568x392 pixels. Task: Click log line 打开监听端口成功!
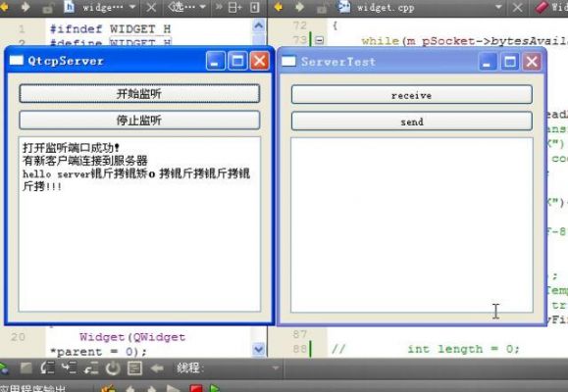(71, 148)
